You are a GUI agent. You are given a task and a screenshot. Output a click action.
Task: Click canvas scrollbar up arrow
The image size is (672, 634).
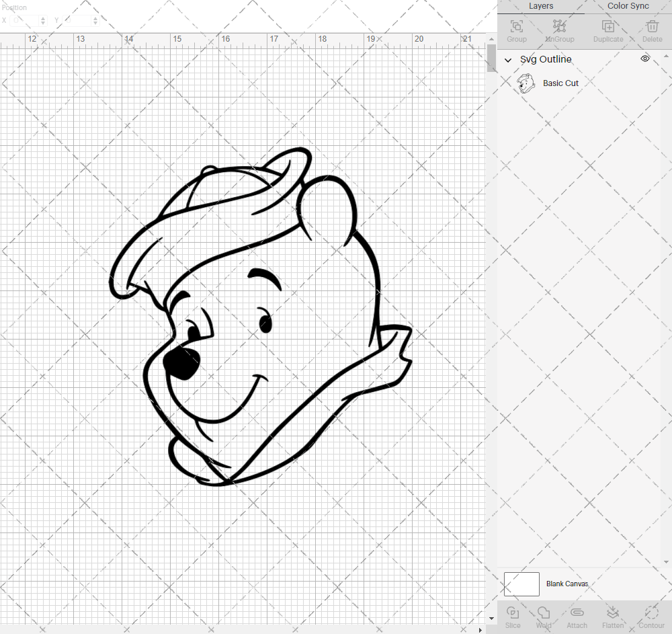[491, 39]
